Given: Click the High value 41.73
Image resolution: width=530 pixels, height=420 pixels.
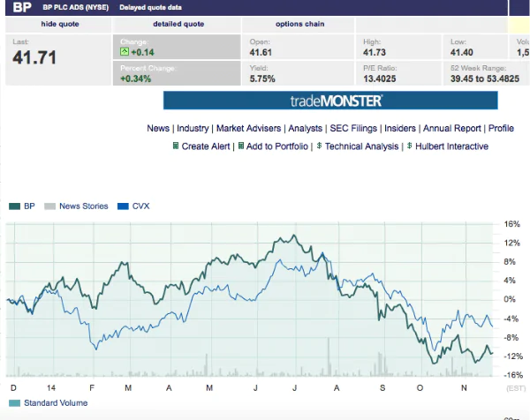Looking at the screenshot, I should [x=375, y=52].
